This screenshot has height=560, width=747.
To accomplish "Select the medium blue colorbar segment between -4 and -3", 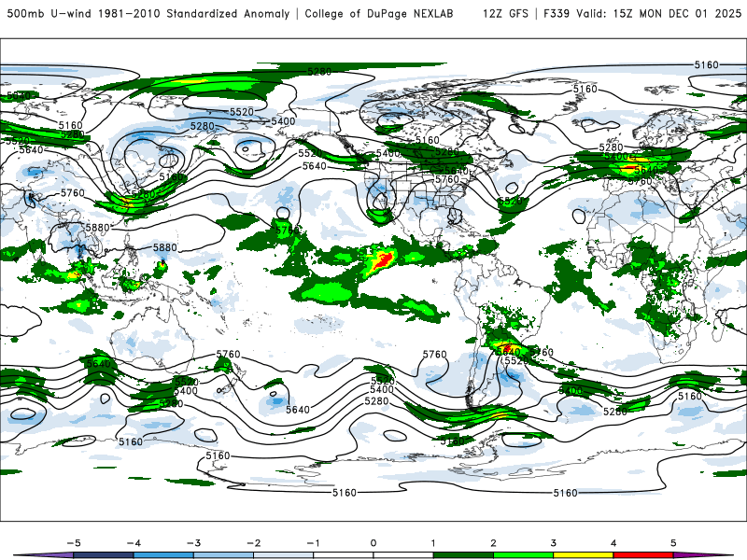I will click(x=163, y=555).
